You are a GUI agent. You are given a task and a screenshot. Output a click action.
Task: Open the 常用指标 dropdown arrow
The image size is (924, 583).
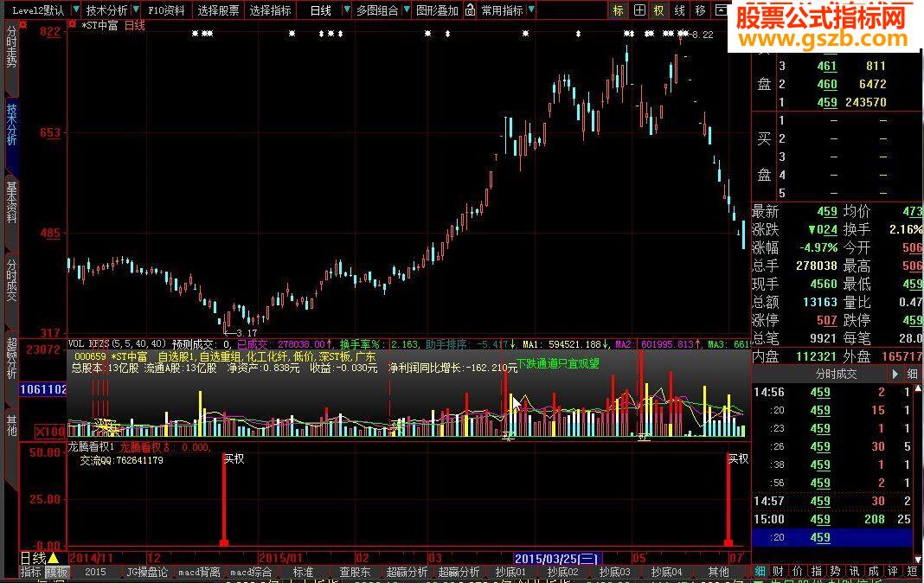click(x=531, y=10)
